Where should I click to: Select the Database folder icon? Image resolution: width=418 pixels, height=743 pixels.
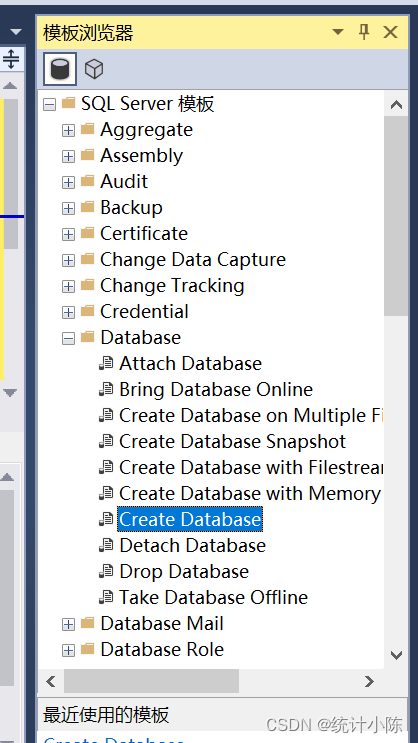87,337
